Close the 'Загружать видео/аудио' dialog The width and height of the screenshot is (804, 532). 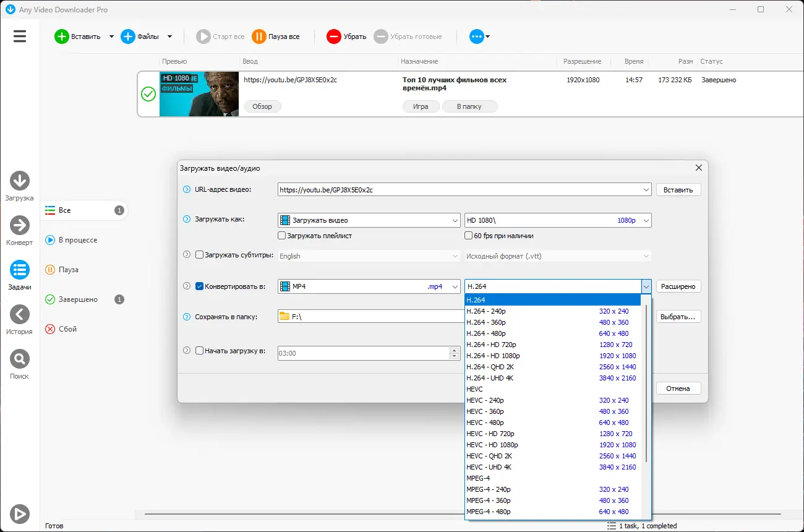point(699,168)
